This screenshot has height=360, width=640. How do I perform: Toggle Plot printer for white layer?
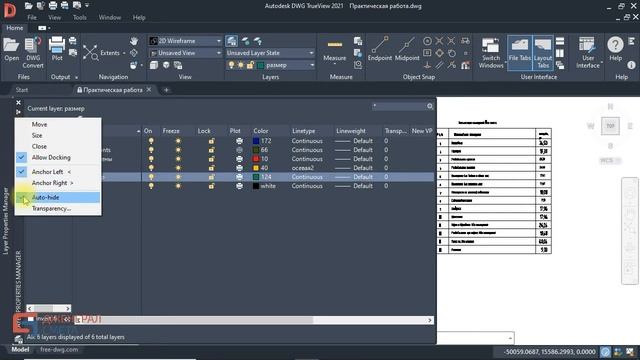coord(239,186)
